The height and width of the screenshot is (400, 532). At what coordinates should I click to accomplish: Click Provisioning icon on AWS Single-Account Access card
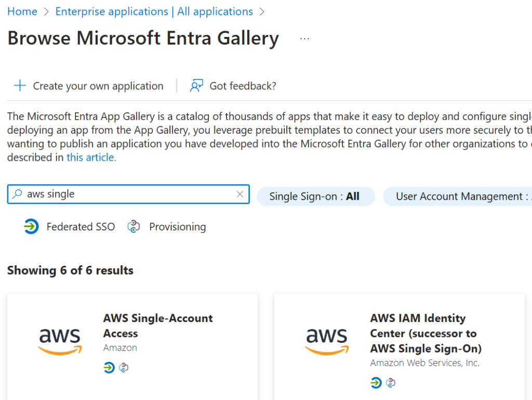[124, 367]
